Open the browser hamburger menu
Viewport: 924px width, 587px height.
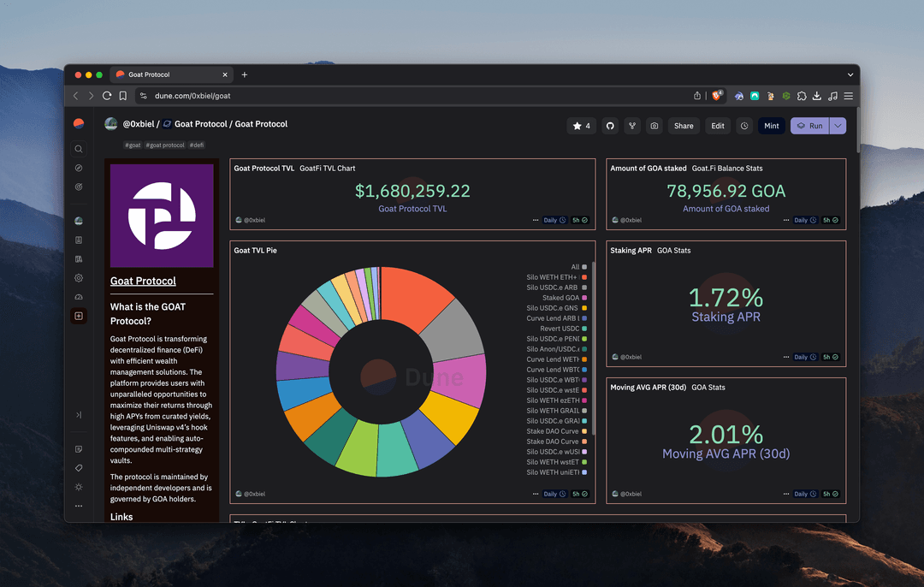click(x=848, y=96)
